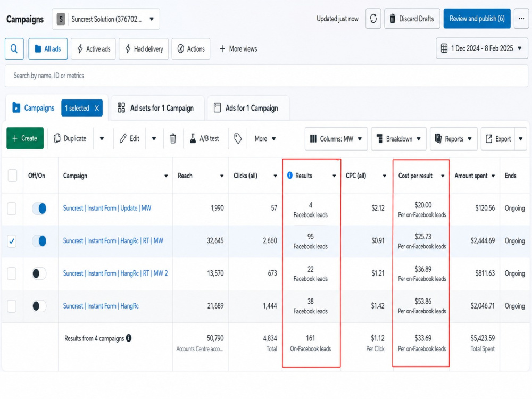The height and width of the screenshot is (399, 532).
Task: Turn off the HangRc RT MW campaign toggle
Action: pos(39,241)
